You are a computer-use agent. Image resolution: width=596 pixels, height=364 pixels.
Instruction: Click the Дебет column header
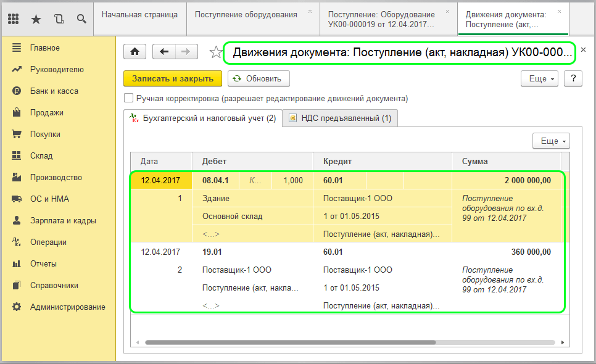coord(253,162)
